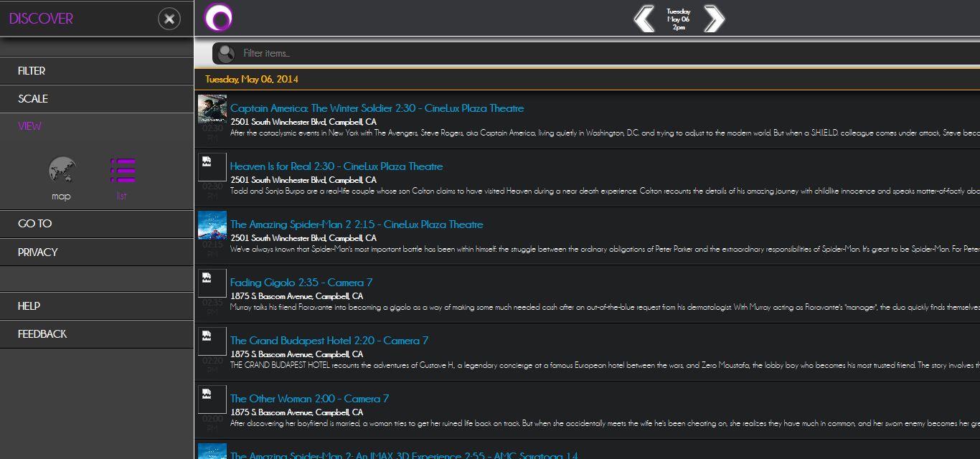
Task: Click the Tuesday May 06 2pm time label
Action: pyautogui.click(x=679, y=19)
